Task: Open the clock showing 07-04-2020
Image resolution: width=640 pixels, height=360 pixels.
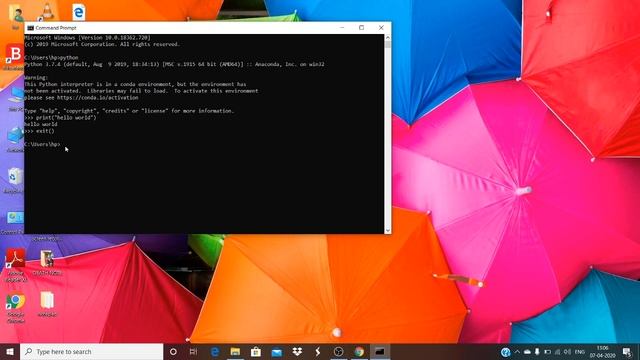Action: click(602, 352)
